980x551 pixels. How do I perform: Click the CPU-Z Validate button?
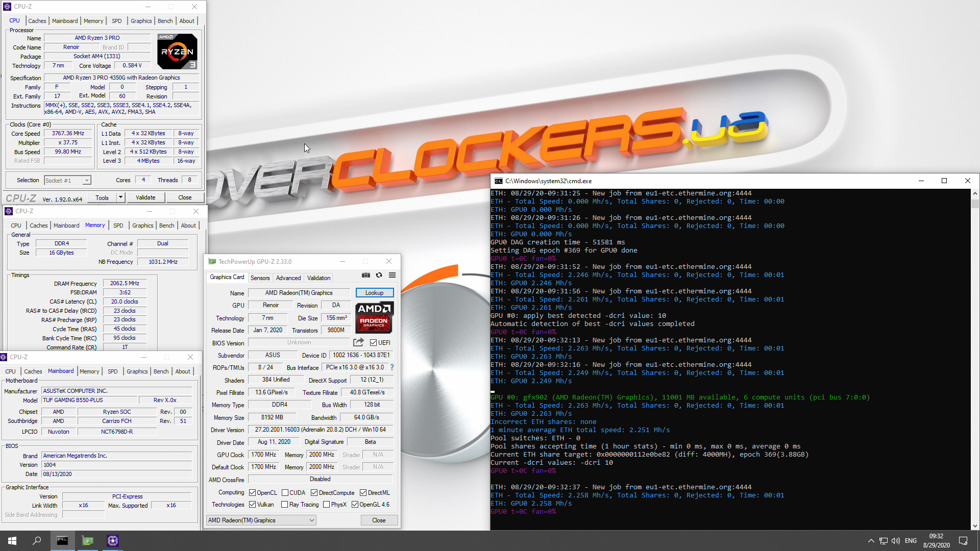pos(145,197)
